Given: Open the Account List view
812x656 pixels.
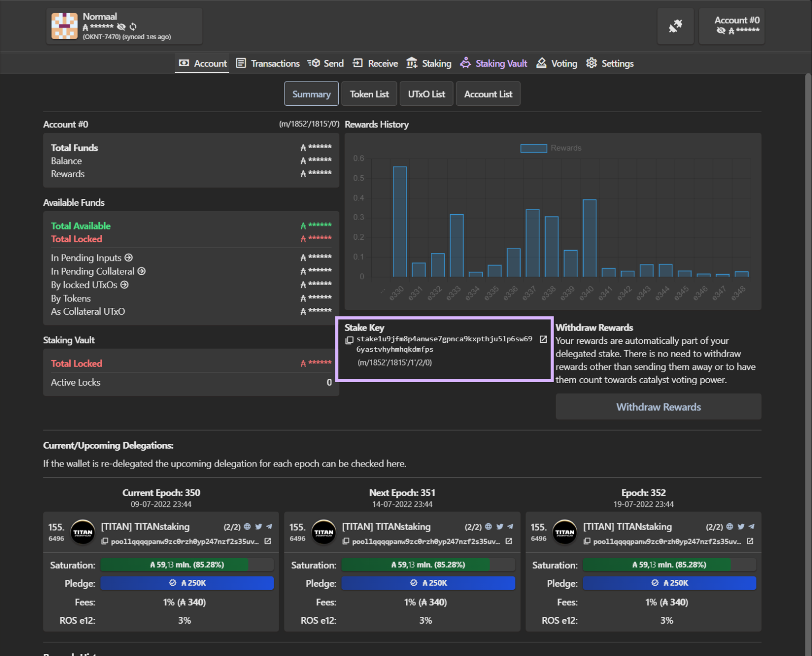Looking at the screenshot, I should (x=488, y=94).
